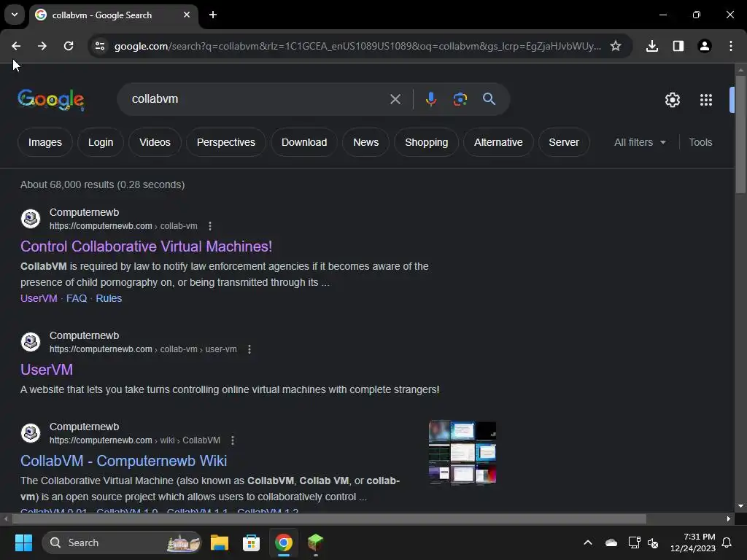The image size is (747, 560).
Task: Click the Computernewb favicon of first result
Action: click(31, 219)
